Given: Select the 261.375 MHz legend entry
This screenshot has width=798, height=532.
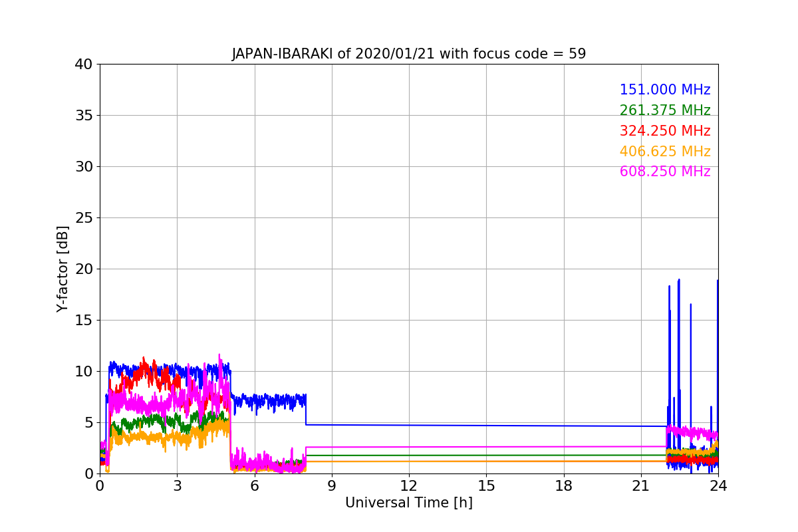Looking at the screenshot, I should click(x=665, y=110).
